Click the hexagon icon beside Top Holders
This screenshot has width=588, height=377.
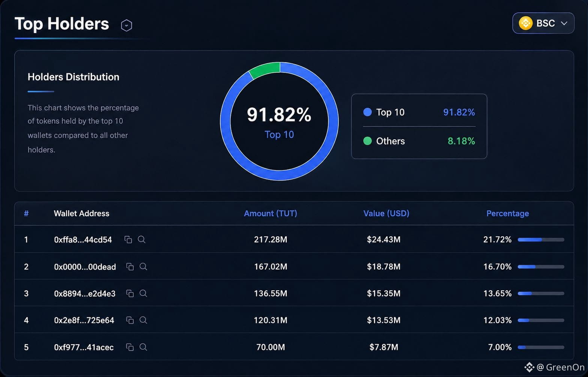tap(126, 25)
